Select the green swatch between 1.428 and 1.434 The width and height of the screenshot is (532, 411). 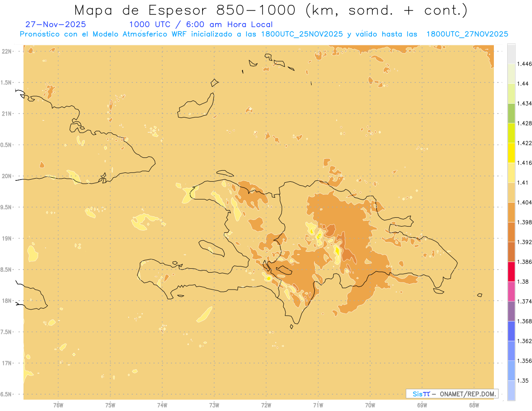[x=511, y=113]
